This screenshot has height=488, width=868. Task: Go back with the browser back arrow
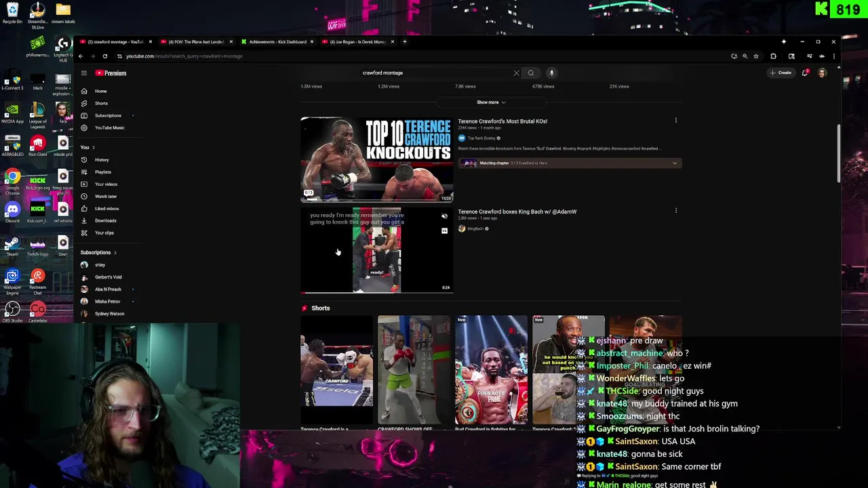pyautogui.click(x=81, y=56)
